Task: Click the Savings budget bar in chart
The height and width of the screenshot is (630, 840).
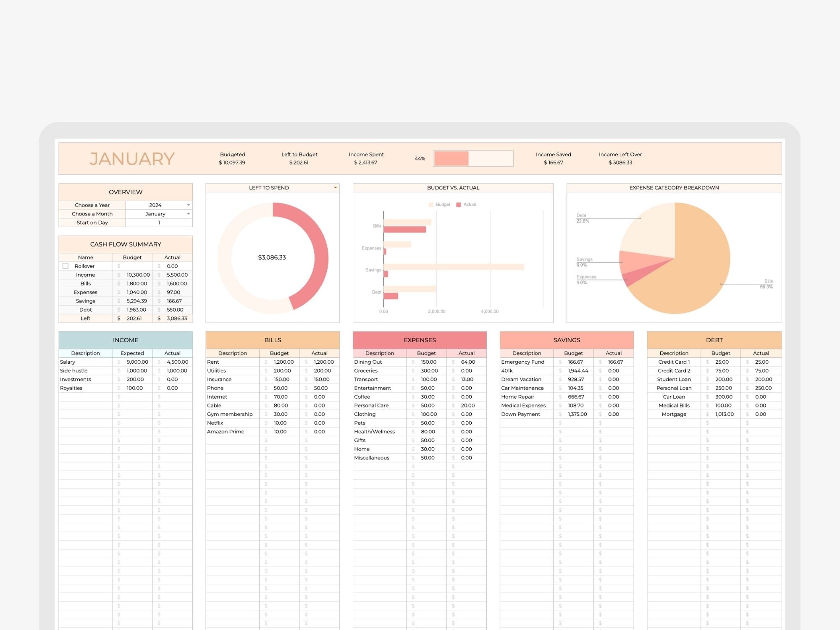Action: coord(454,267)
